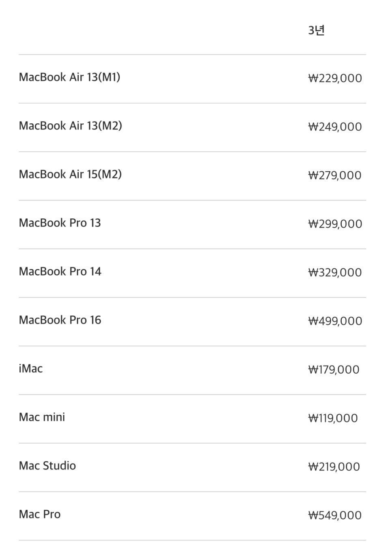Select the iMac row label
This screenshot has height=558, width=392.
click(x=31, y=368)
